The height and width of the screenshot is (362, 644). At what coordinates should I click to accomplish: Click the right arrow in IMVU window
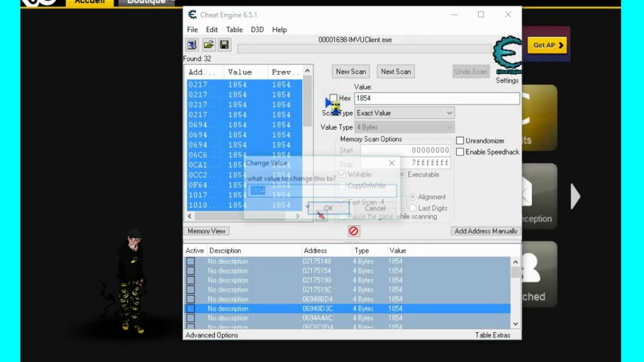576,196
